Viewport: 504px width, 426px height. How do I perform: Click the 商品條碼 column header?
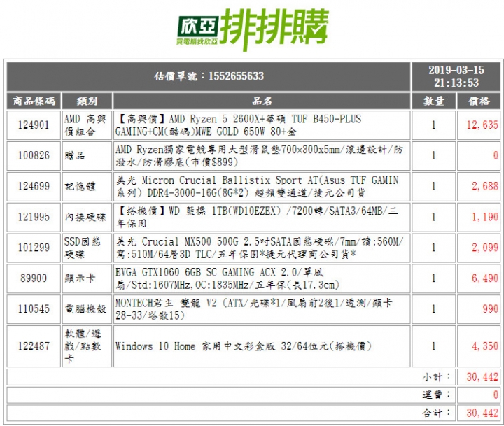tap(34, 101)
